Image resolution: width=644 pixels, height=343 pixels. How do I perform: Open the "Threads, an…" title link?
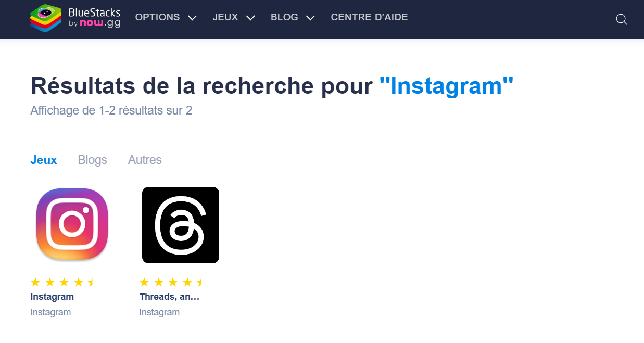(170, 297)
